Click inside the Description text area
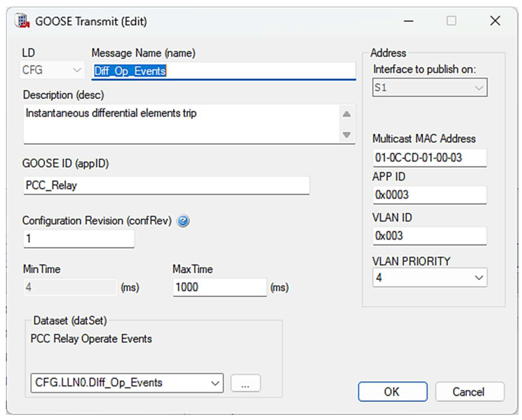 [x=182, y=124]
